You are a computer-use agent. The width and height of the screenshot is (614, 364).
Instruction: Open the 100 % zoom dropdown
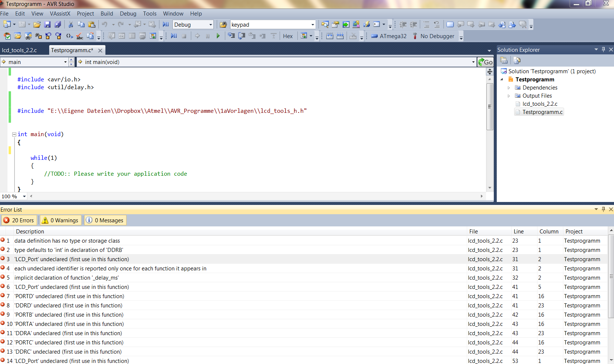(x=24, y=196)
